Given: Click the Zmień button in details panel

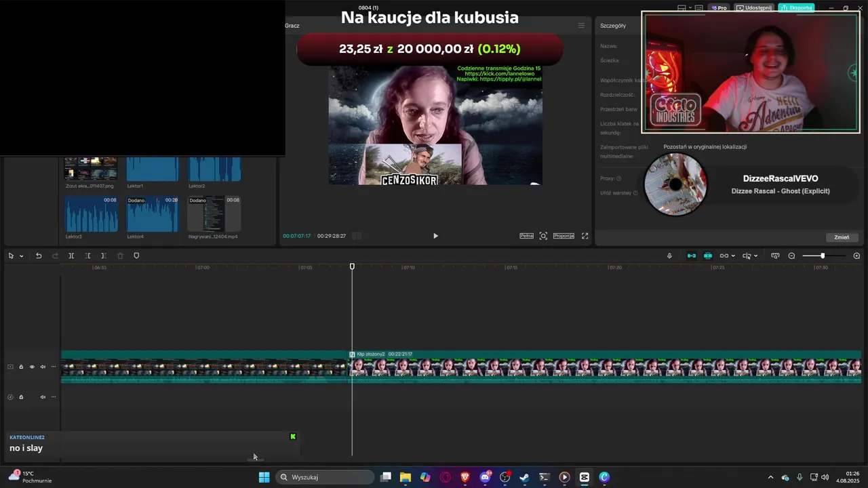Looking at the screenshot, I should click(842, 237).
